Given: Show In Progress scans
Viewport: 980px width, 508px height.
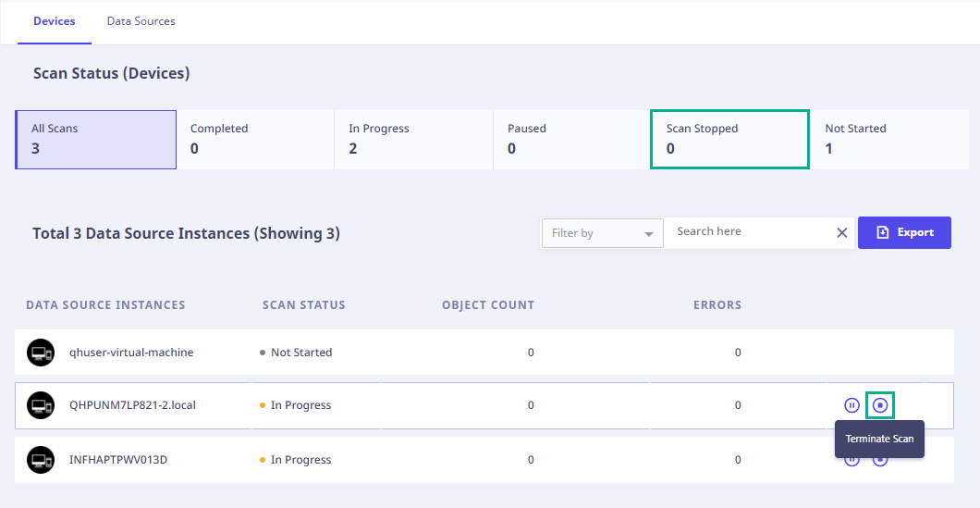Looking at the screenshot, I should point(414,140).
